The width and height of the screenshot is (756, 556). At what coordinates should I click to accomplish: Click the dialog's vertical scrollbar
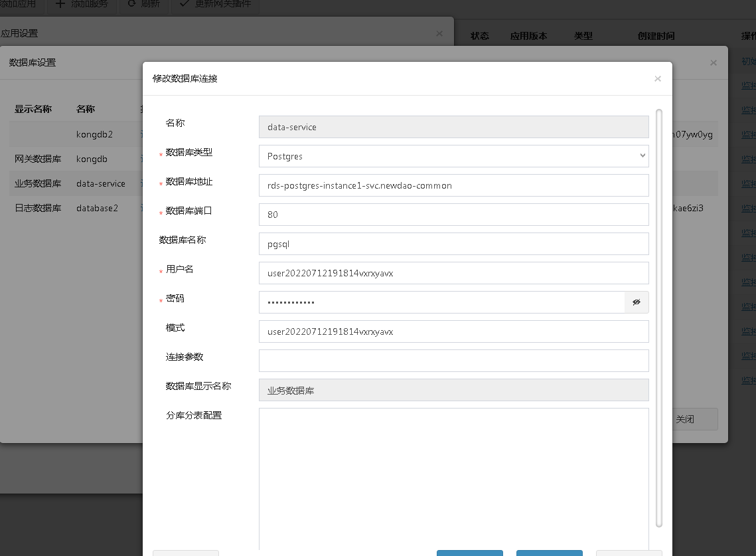pyautogui.click(x=658, y=319)
